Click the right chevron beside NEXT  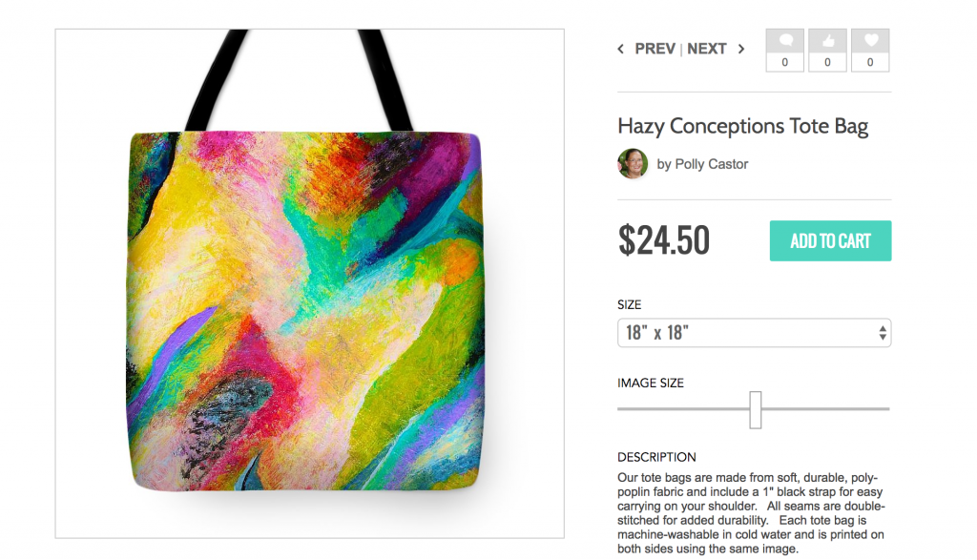click(740, 49)
